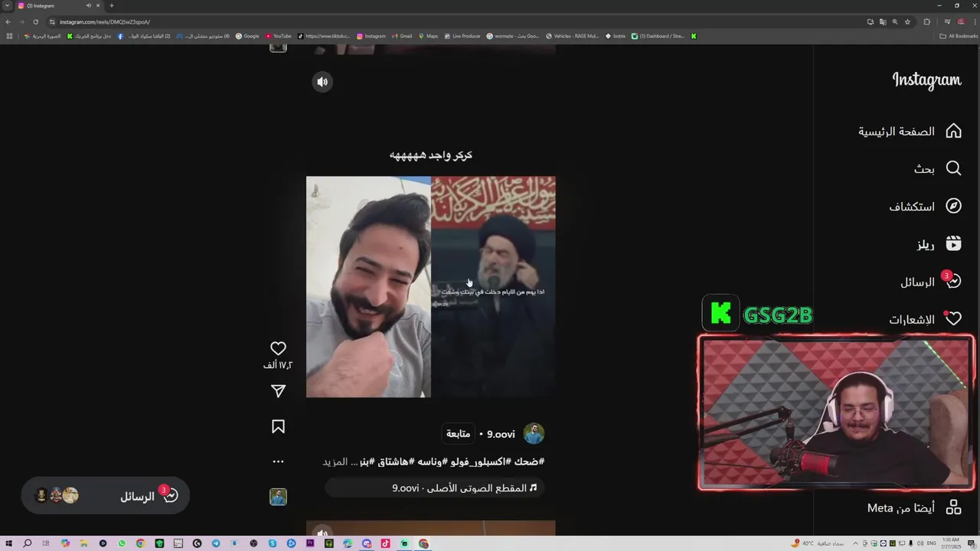Open the translate page icon
Viewport: 980px width, 551px height.
[883, 21]
